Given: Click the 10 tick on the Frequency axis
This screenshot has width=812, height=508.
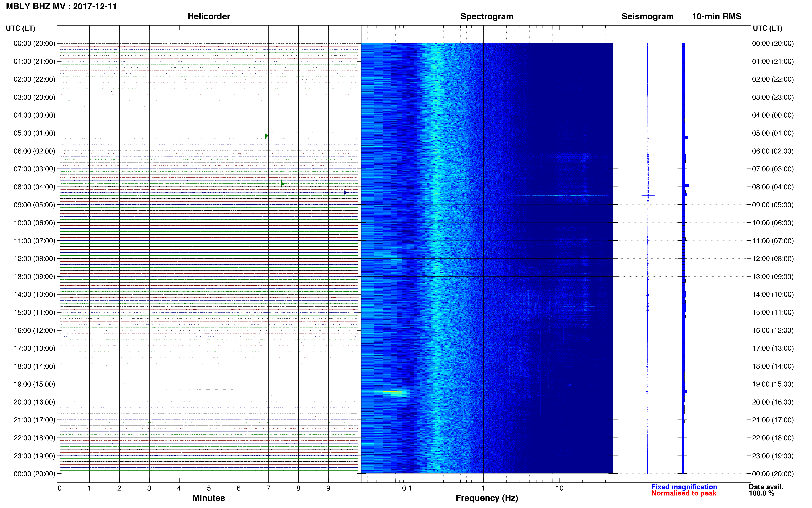Looking at the screenshot, I should (x=559, y=488).
